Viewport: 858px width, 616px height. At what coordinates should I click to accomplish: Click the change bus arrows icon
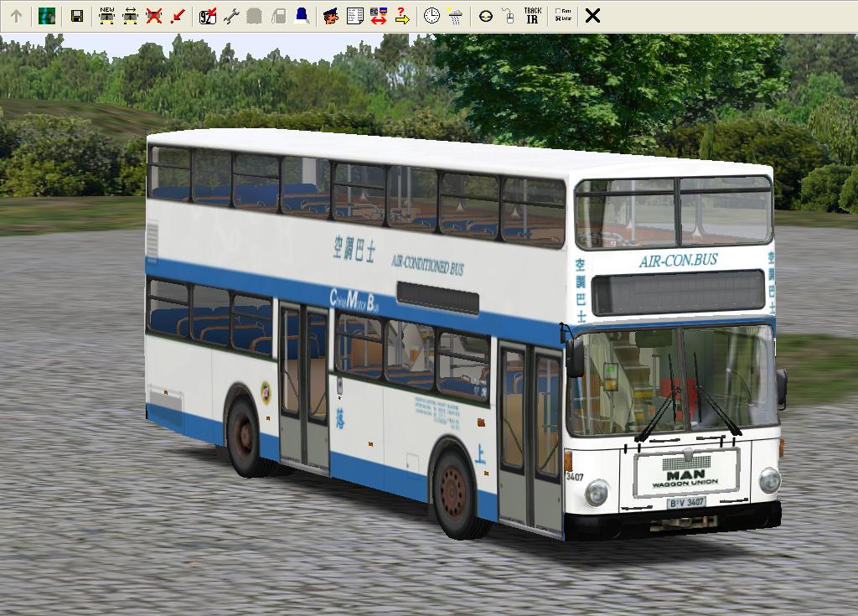[130, 16]
